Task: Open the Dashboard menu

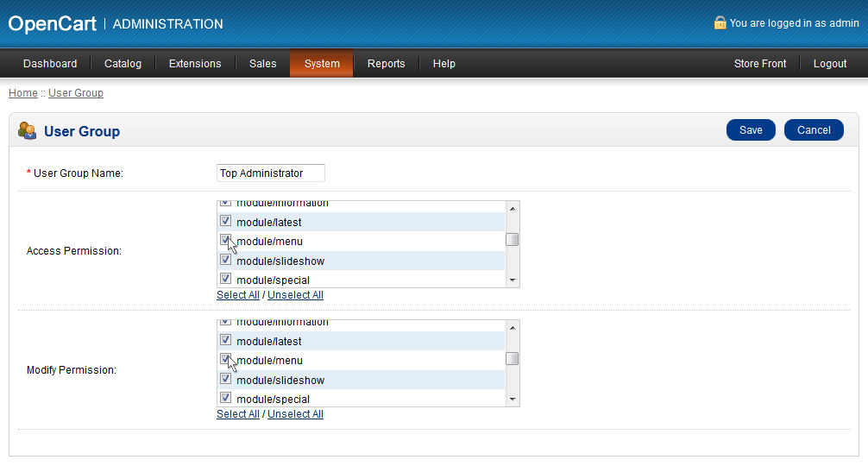Action: [x=50, y=64]
